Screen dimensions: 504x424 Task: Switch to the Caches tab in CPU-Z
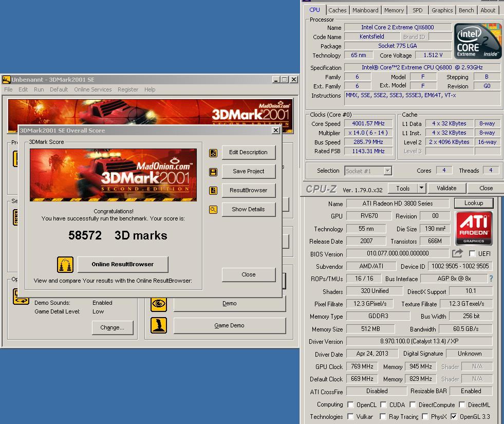(x=337, y=10)
